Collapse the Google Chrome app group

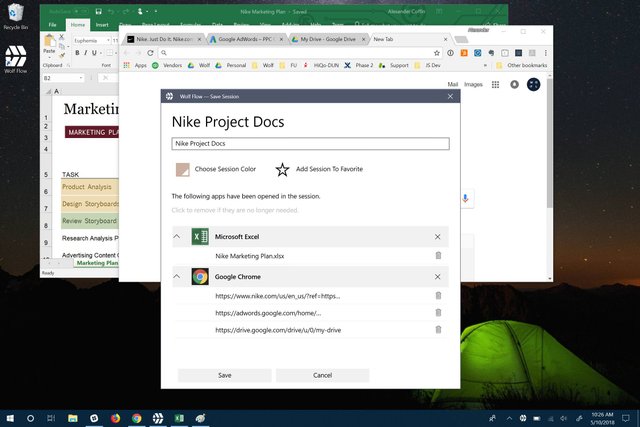coord(178,277)
